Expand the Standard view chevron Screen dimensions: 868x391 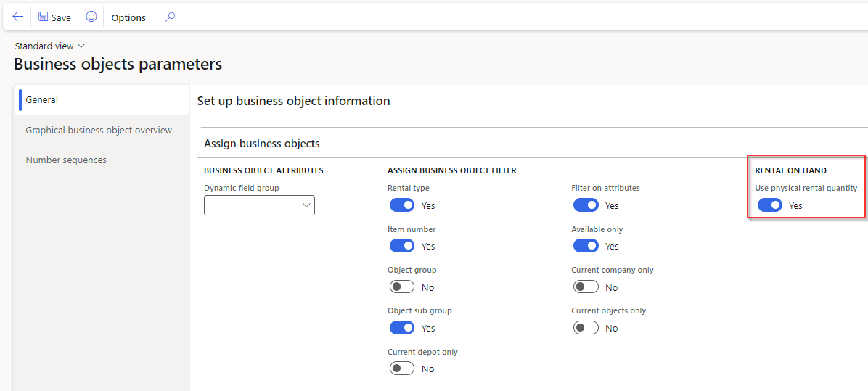pos(81,46)
